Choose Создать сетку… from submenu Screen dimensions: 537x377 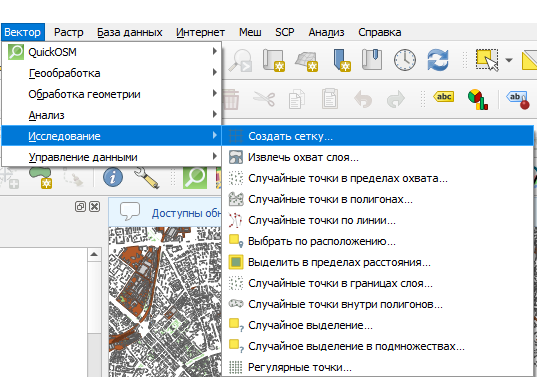[378, 136]
